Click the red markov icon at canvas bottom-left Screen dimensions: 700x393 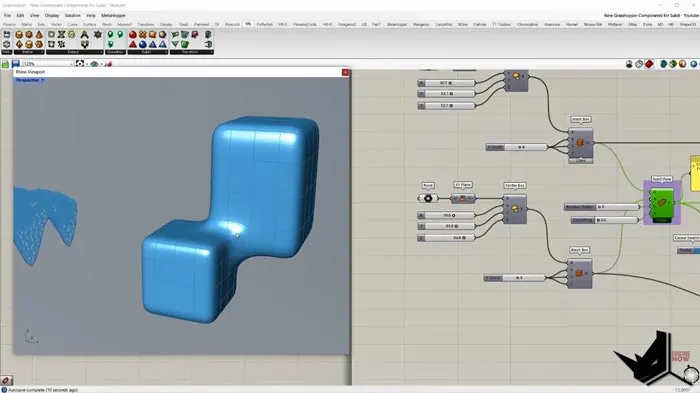[x=6, y=380]
